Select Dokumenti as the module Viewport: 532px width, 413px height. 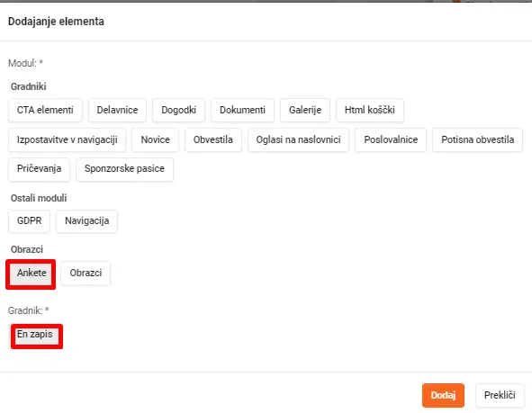(242, 110)
